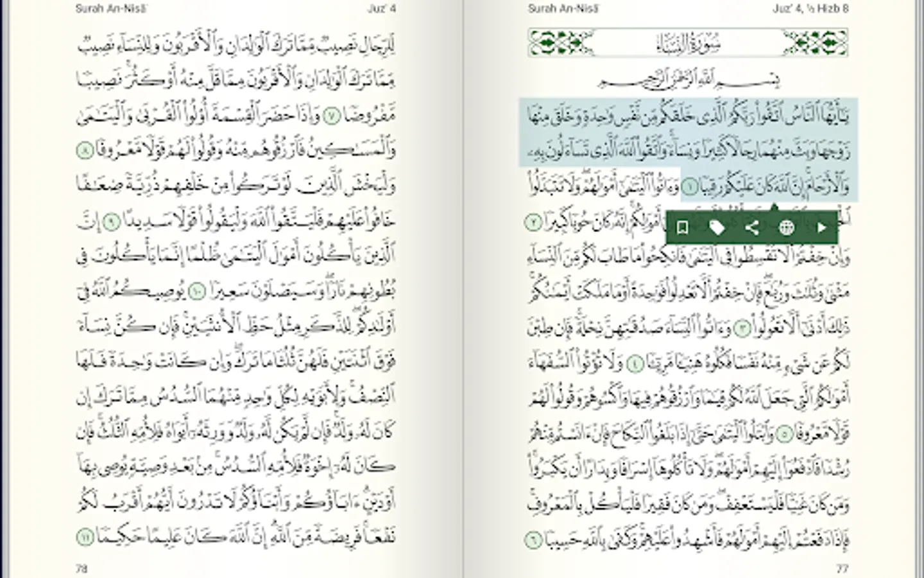Screen dimensions: 924x578
Task: Click the Surah An-Nisa title banner
Action: tap(689, 43)
